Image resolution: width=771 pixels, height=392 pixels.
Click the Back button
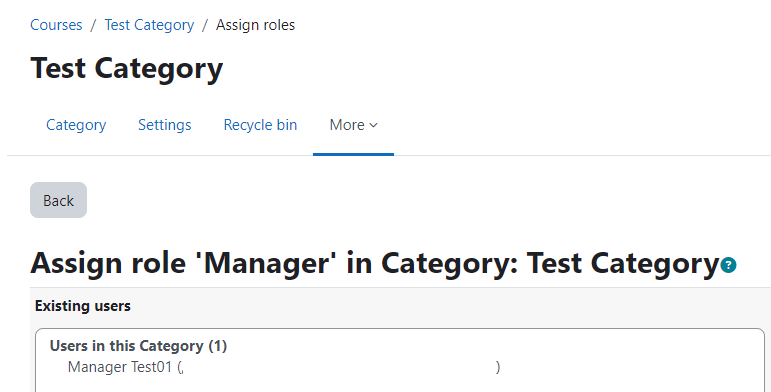(59, 200)
